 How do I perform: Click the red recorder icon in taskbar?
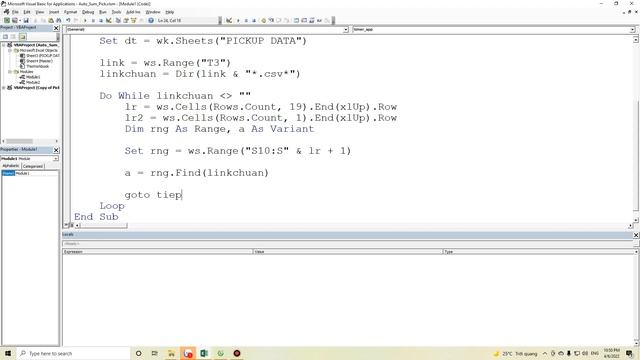tap(237, 353)
